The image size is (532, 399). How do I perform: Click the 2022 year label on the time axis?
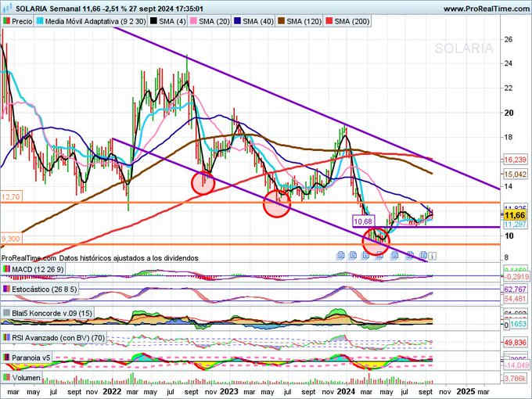tap(112, 391)
